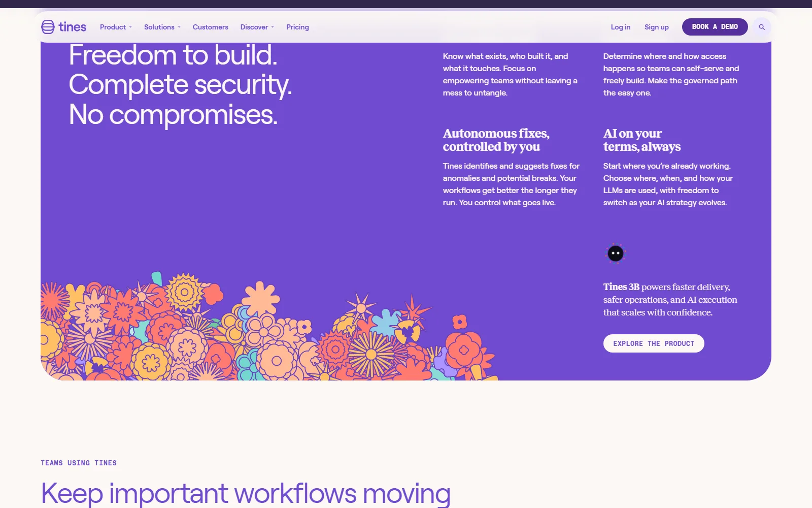
Task: Go to the Pricing page
Action: pos(297,27)
